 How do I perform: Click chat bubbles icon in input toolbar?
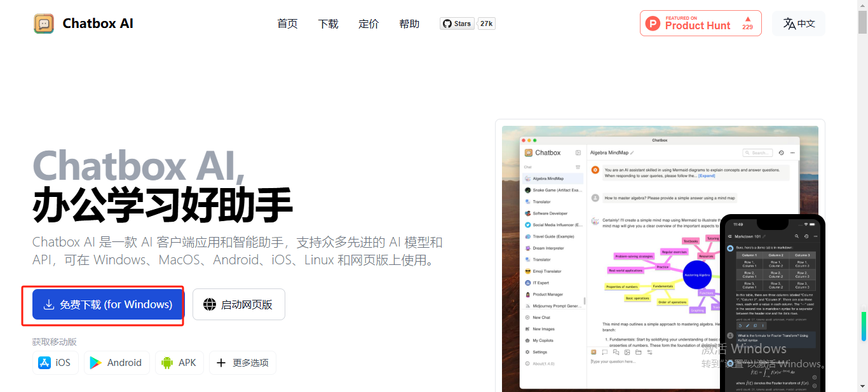[x=616, y=352]
